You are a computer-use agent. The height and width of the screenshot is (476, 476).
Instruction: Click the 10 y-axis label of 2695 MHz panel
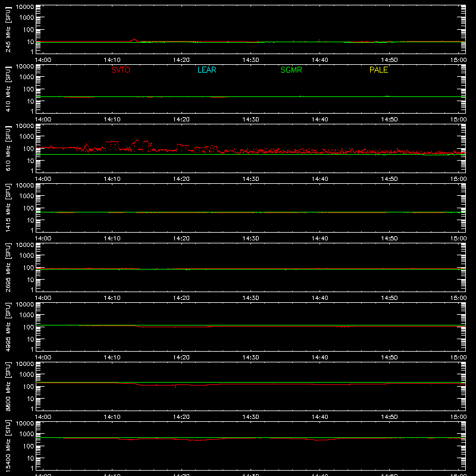coord(30,280)
